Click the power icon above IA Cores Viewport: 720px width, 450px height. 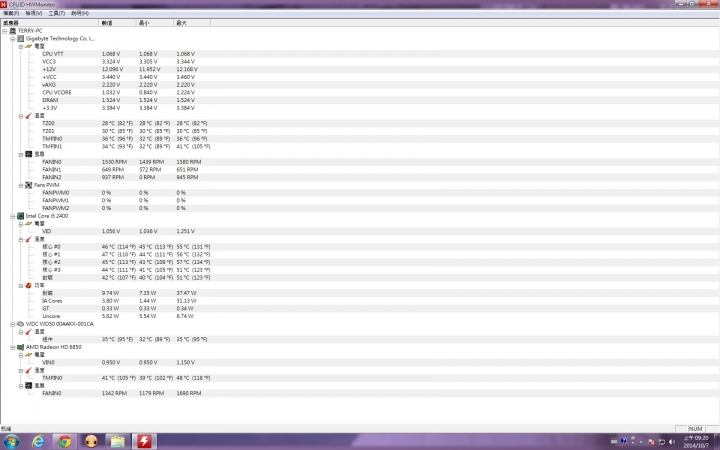coord(28,285)
